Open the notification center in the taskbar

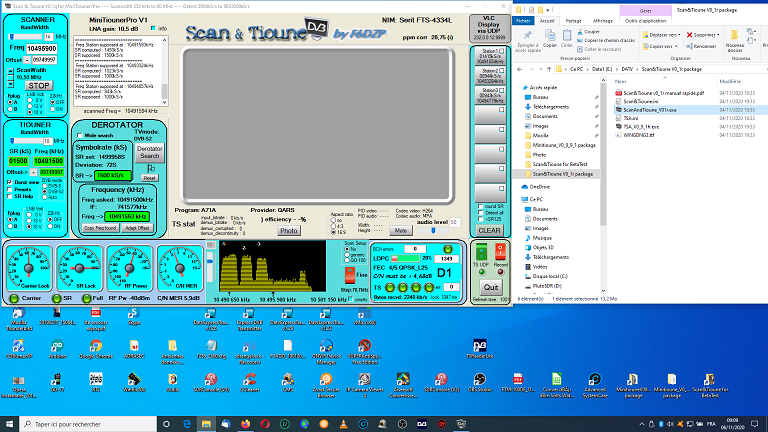(x=755, y=424)
